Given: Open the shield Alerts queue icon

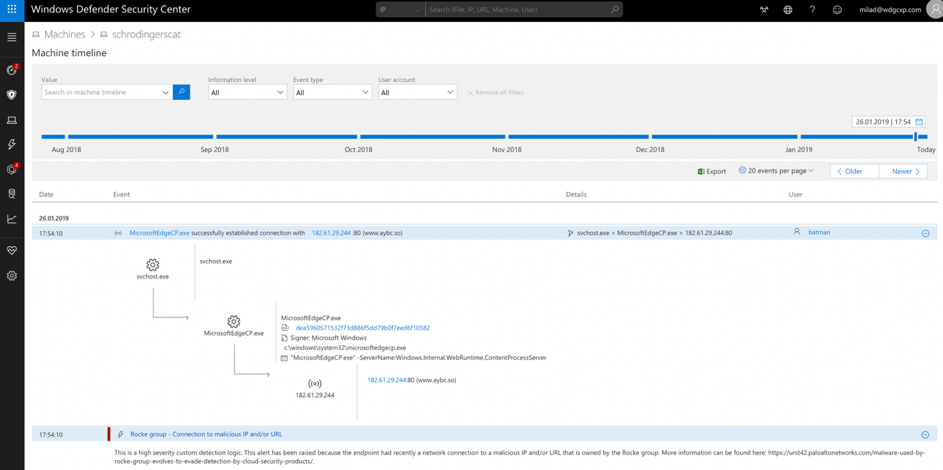Looking at the screenshot, I should point(11,95).
